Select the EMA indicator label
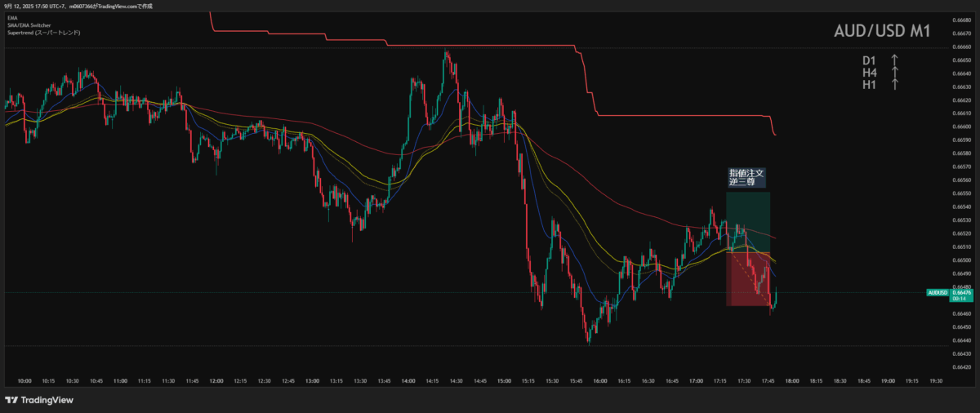Image resolution: width=980 pixels, height=413 pixels. pos(11,17)
